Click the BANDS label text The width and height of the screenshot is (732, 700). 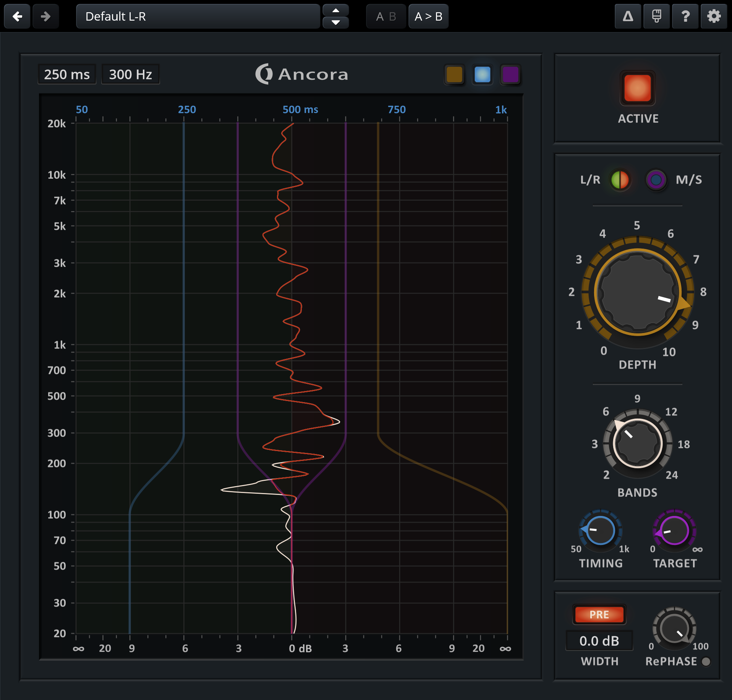click(637, 493)
